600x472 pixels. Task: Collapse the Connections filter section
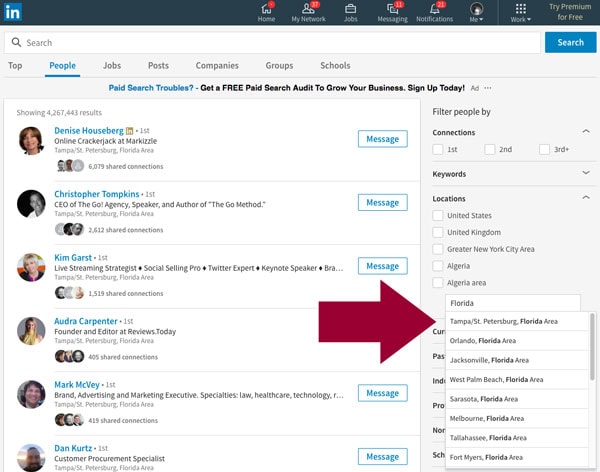pyautogui.click(x=586, y=131)
